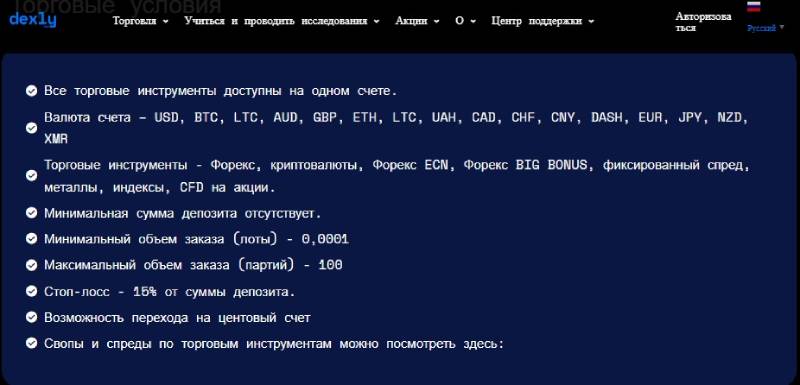Expand the chevron next to 'О'

click(473, 21)
